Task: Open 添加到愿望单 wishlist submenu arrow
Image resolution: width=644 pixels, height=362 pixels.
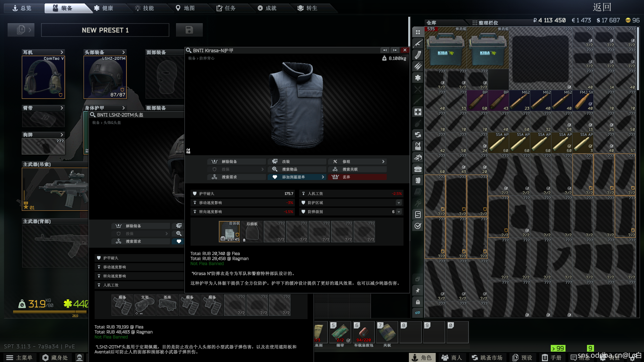Action: (x=323, y=177)
